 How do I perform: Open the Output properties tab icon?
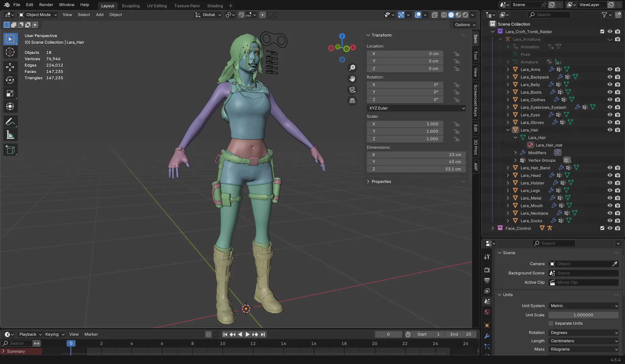click(x=487, y=281)
